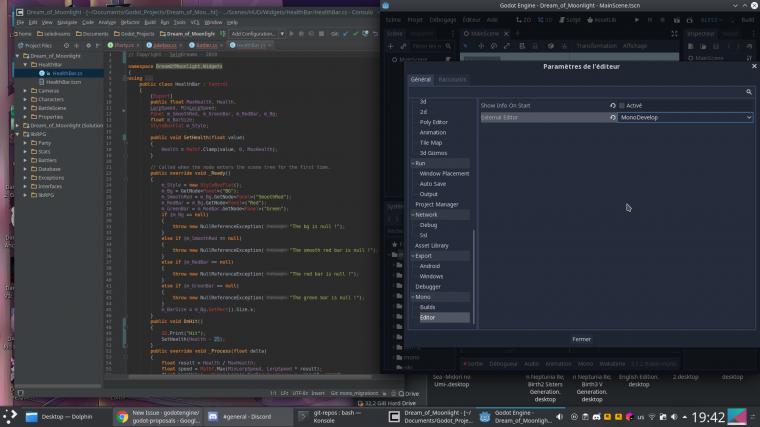Screen dimensions: 760x427
Task: Click Rider Run configuration play icon
Action: pos(291,34)
